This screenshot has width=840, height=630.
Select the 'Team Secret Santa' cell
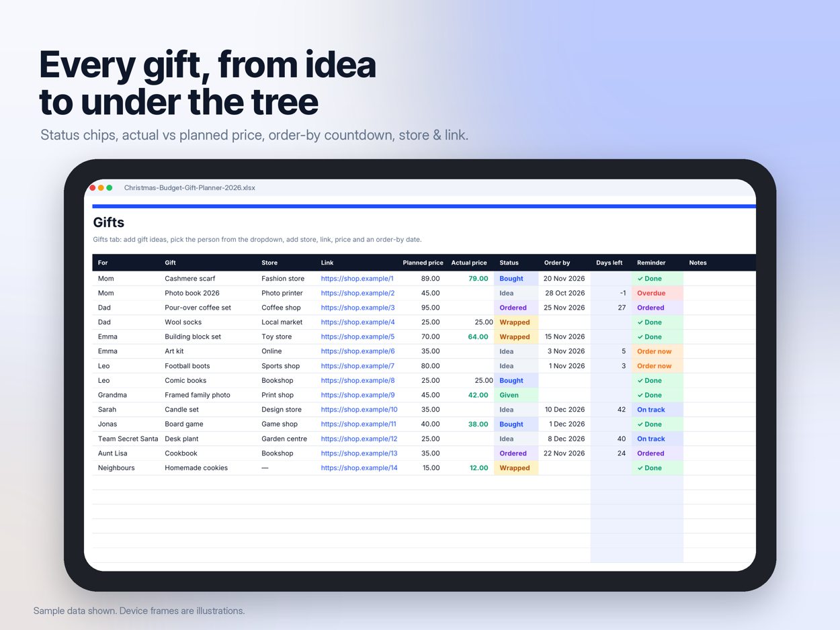coord(128,439)
